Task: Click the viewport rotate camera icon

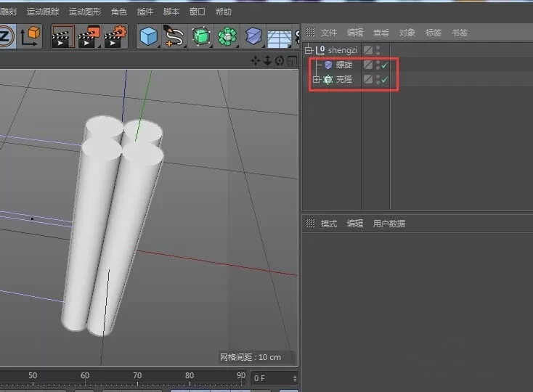Action: [280, 61]
